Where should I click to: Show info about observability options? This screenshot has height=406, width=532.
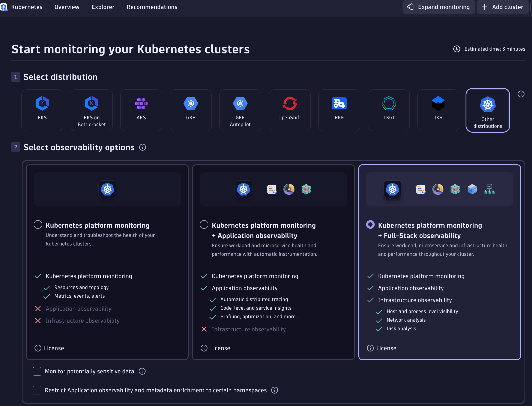tap(142, 147)
